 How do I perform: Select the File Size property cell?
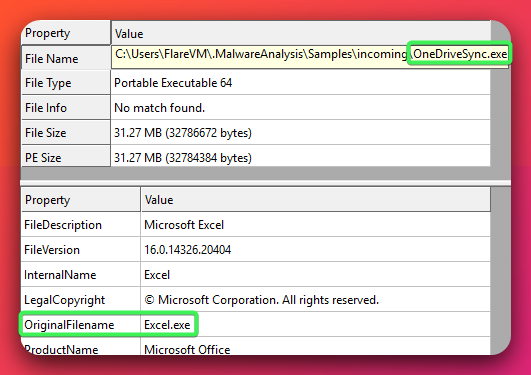click(x=66, y=132)
